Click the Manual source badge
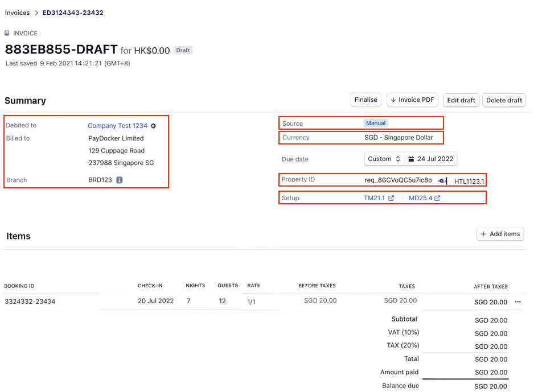This screenshot has height=392, width=538. click(x=376, y=123)
